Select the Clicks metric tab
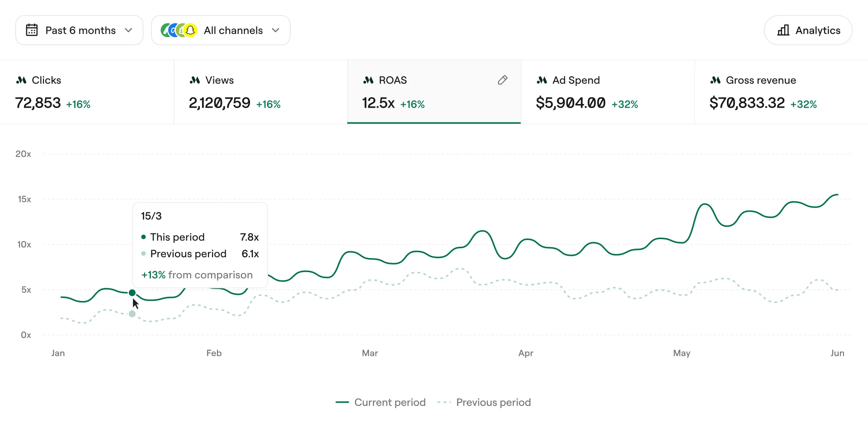 (x=87, y=92)
